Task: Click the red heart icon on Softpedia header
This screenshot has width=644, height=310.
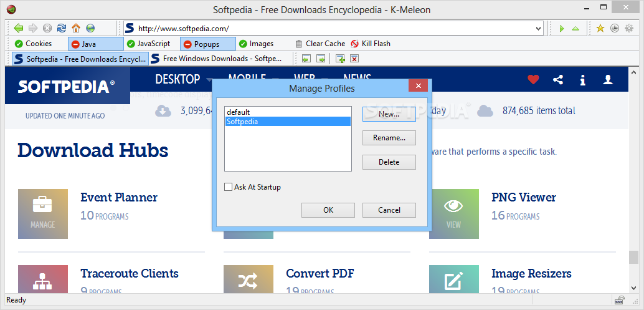Action: pos(533,79)
